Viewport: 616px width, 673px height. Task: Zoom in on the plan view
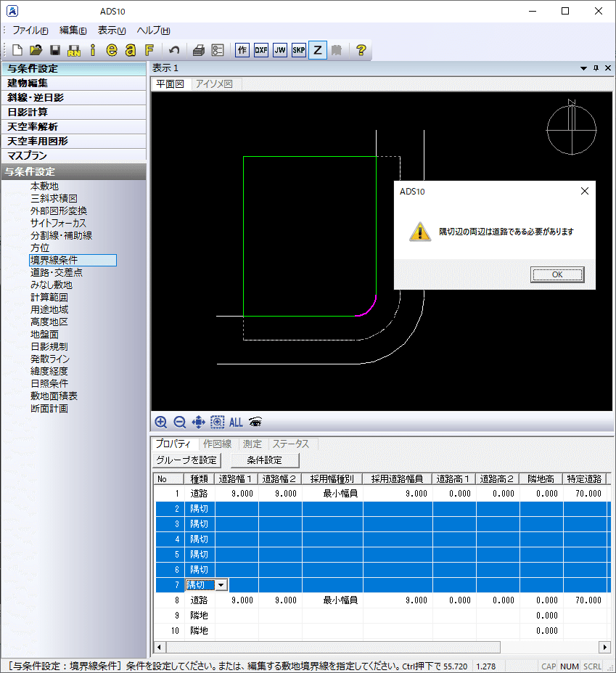[x=161, y=423]
